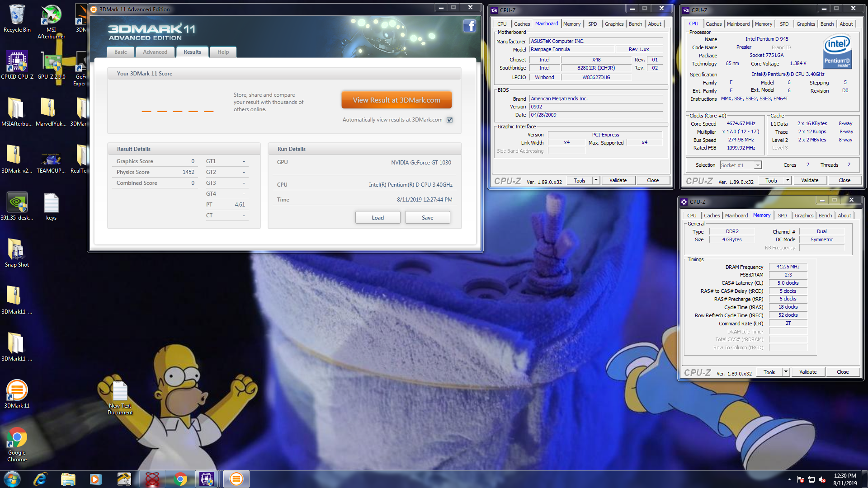
Task: Click the Motherboard Model field Rampage Formula
Action: (572, 49)
